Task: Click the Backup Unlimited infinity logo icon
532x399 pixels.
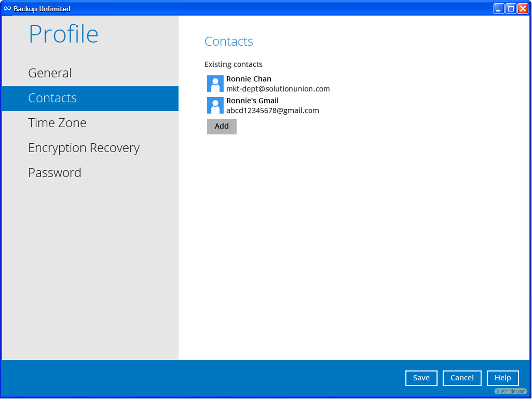Action: [x=7, y=9]
